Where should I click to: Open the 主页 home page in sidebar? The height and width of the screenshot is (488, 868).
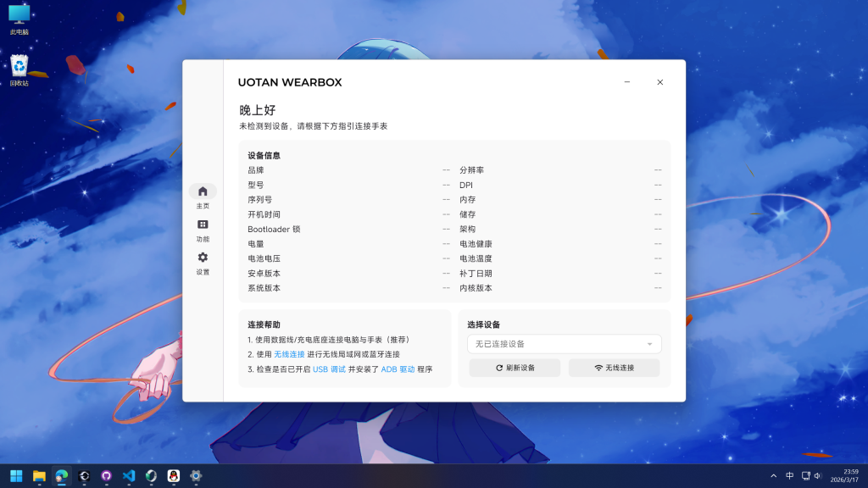point(203,197)
